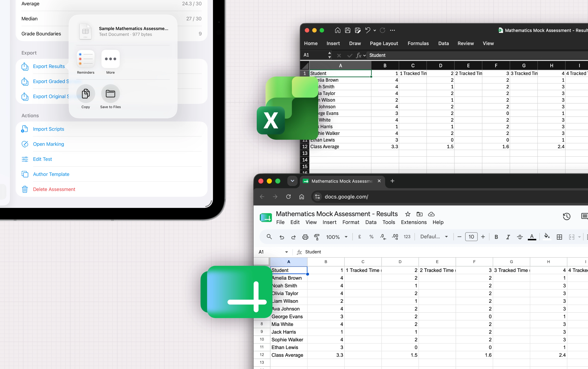The image size is (588, 369).
Task: Open the Default font dropdown in Sheets
Action: 434,237
